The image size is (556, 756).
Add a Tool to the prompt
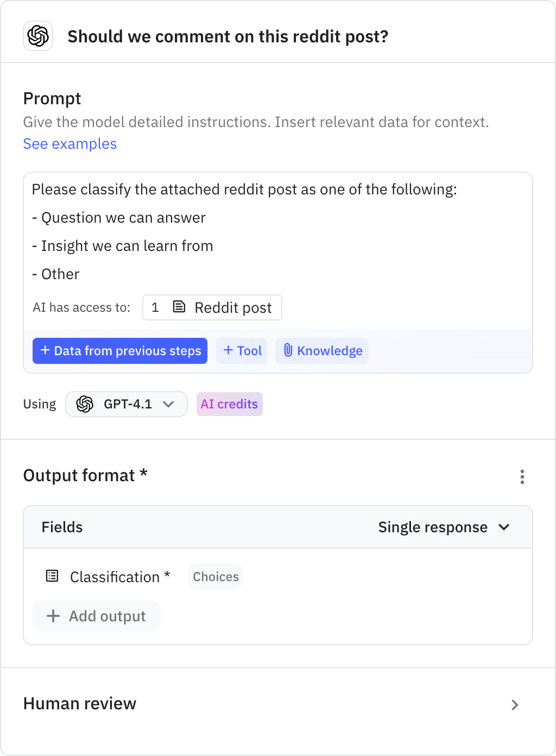tap(242, 350)
